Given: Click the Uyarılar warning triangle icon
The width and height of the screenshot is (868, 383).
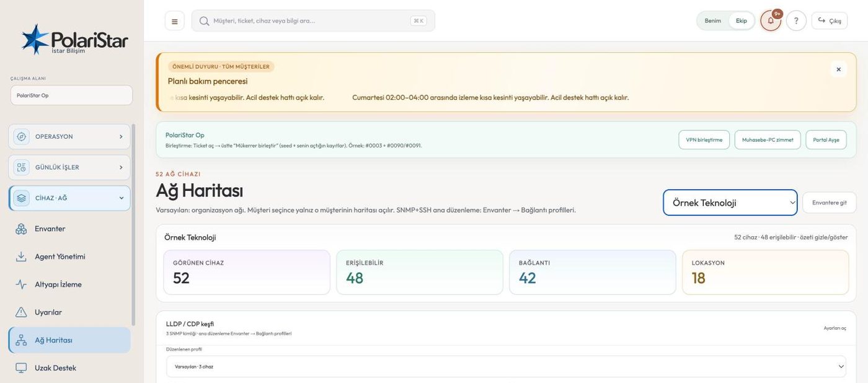Looking at the screenshot, I should pyautogui.click(x=21, y=312).
